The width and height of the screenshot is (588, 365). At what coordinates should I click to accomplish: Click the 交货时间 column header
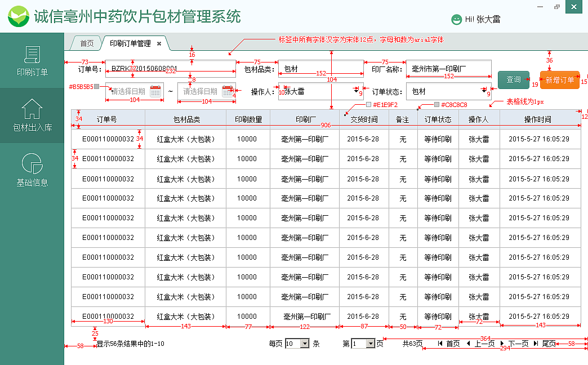pos(364,119)
